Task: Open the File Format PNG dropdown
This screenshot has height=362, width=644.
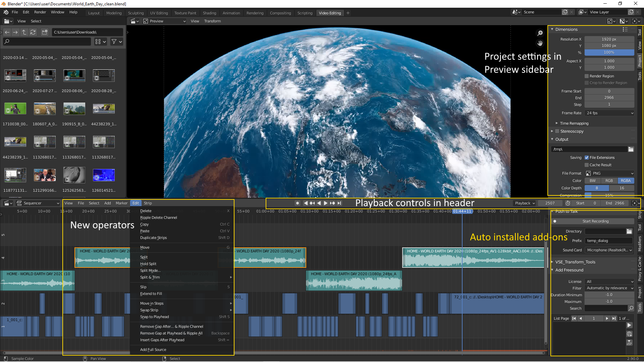Action: click(x=609, y=173)
